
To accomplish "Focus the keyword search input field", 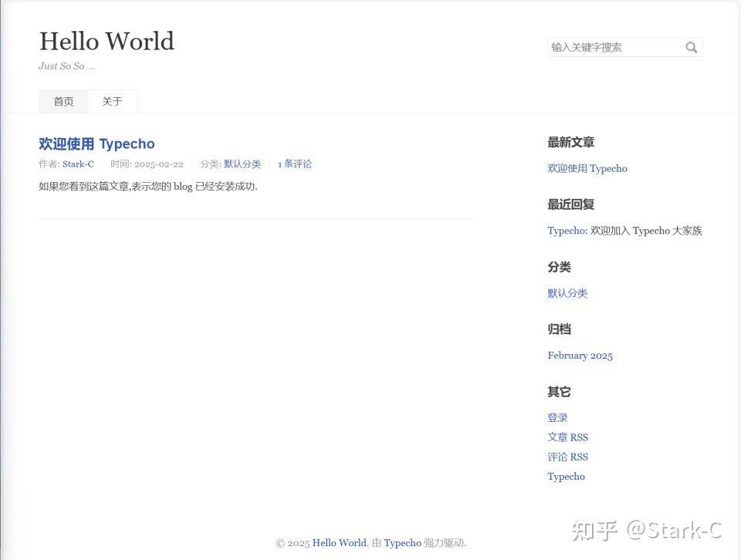I will pos(624,47).
